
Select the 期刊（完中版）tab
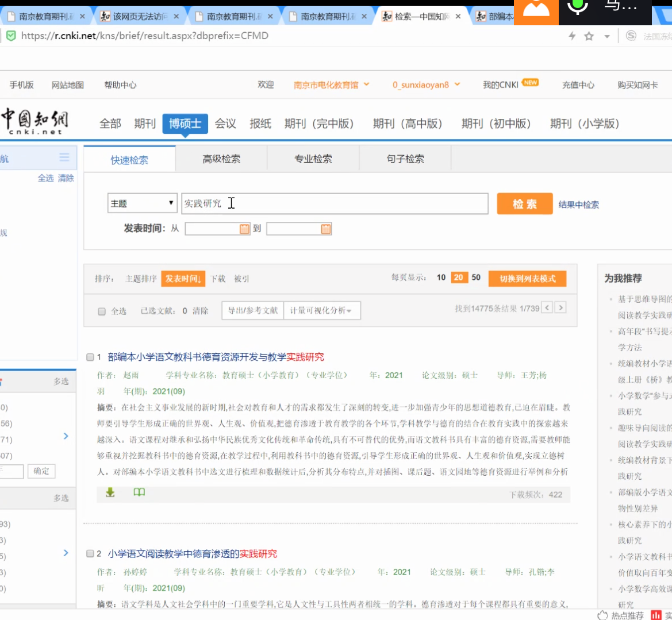click(x=319, y=124)
